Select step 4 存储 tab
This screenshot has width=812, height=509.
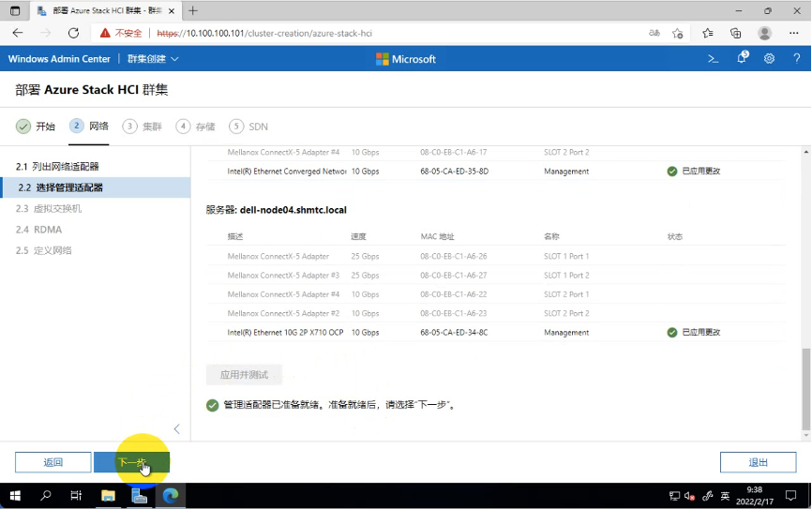click(x=195, y=127)
